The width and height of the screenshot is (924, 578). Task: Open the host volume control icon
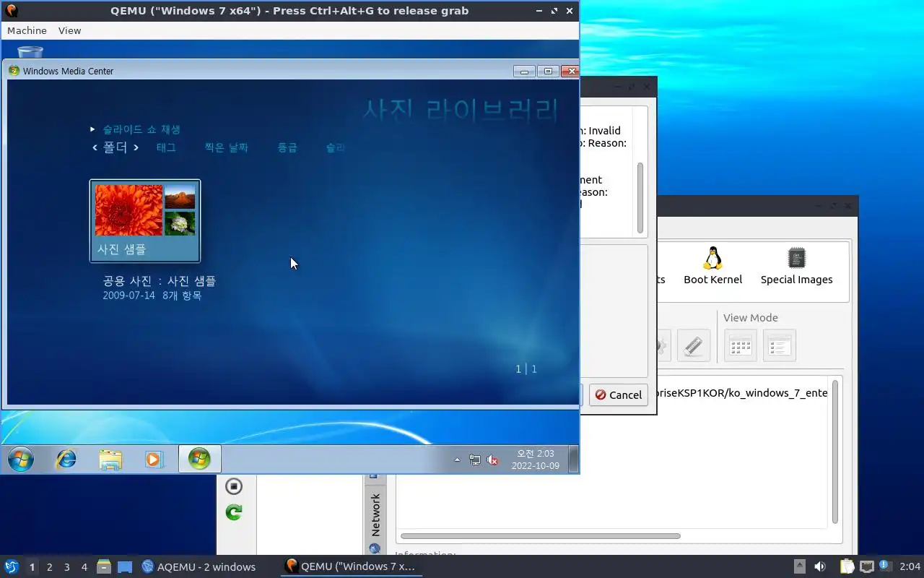[820, 566]
